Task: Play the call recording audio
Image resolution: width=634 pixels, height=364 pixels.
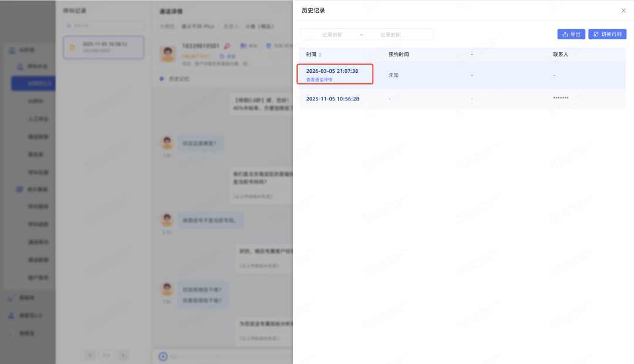Action: pos(163,356)
